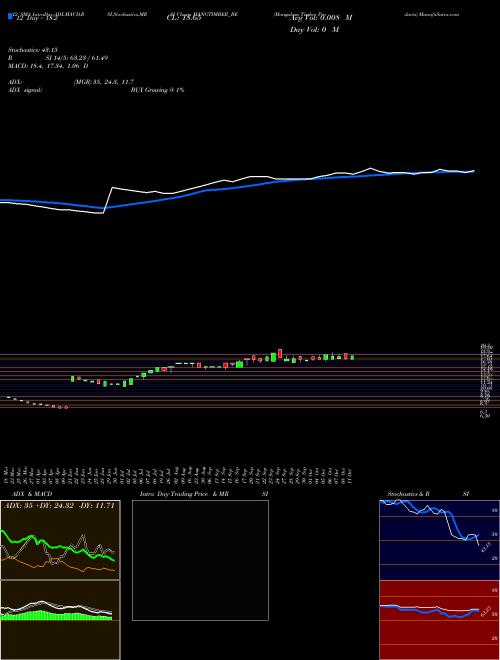Open the empty intraday trading price chart box

200,560
